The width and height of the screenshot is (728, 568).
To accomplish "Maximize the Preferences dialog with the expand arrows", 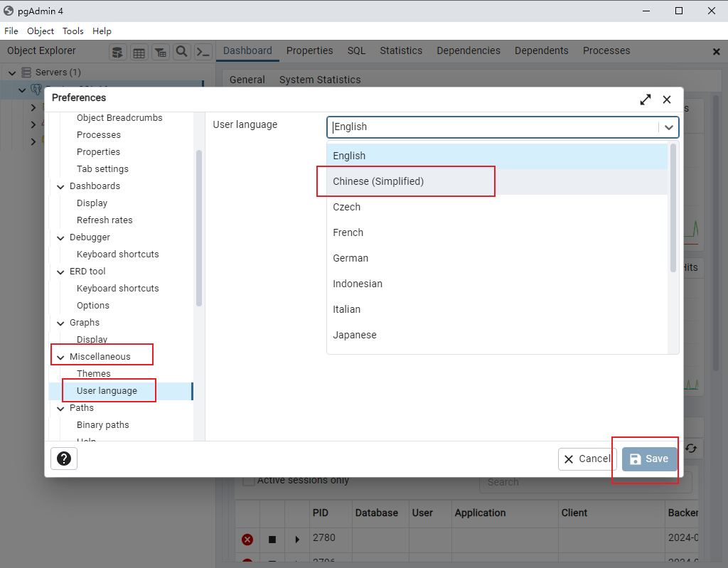I will pos(645,100).
